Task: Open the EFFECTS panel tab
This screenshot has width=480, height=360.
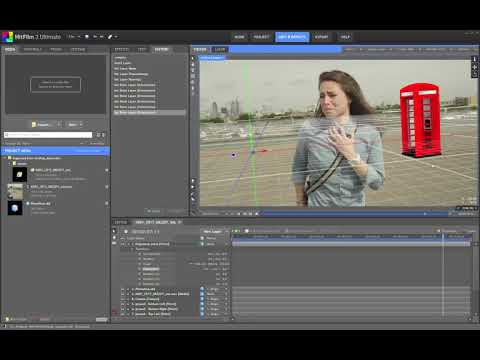Action: (122, 49)
